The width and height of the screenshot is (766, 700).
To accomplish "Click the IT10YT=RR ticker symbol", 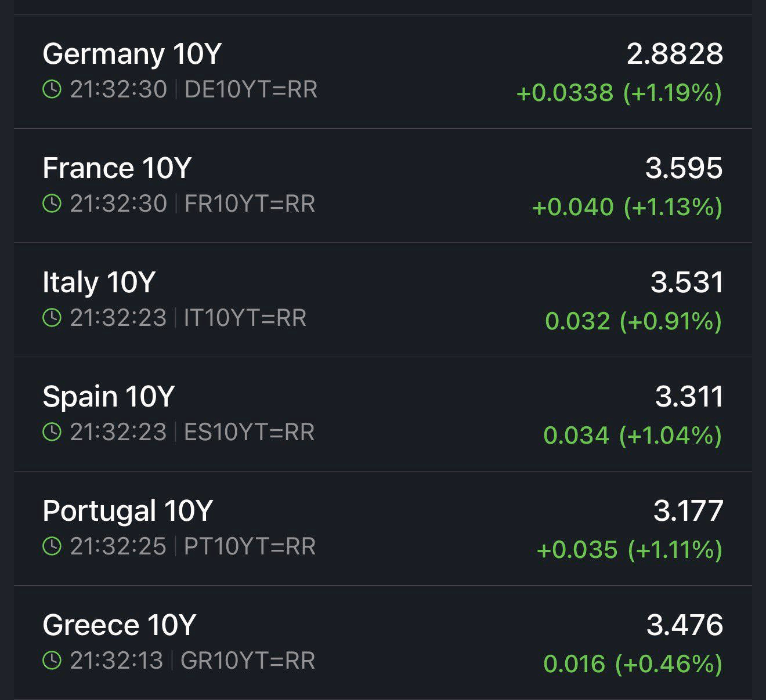I will pyautogui.click(x=245, y=318).
